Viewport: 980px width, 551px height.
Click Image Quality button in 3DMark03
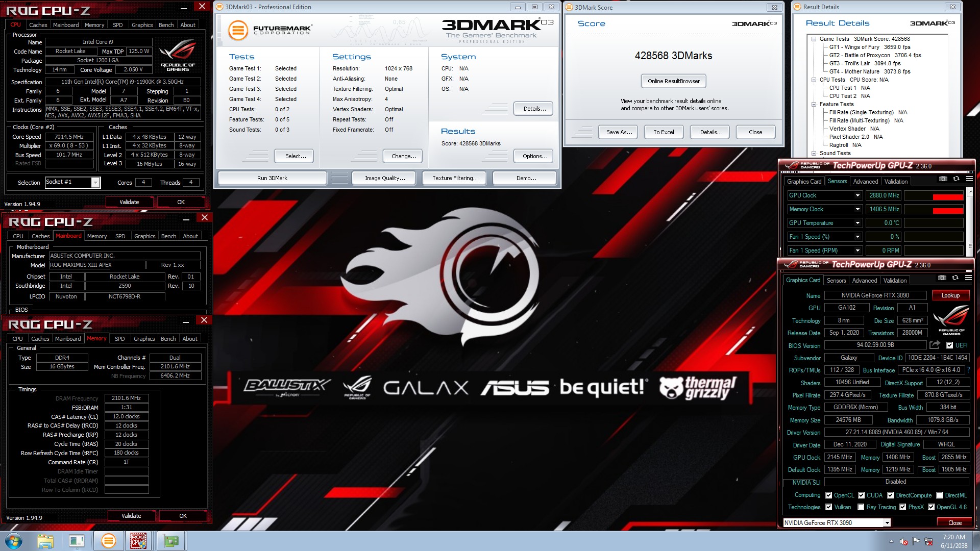pyautogui.click(x=385, y=178)
